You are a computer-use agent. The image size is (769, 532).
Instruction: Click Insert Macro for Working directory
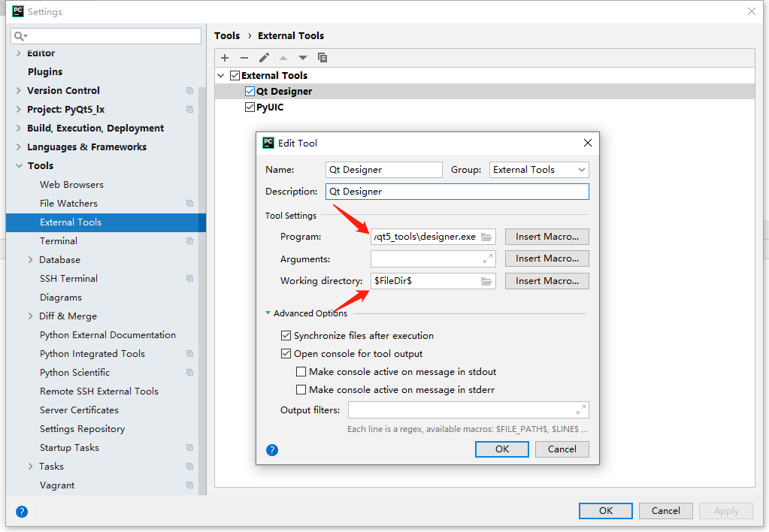click(x=546, y=281)
